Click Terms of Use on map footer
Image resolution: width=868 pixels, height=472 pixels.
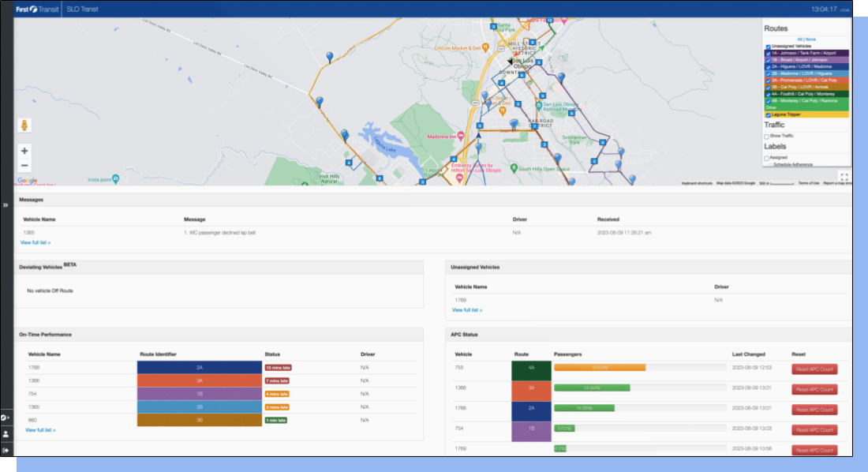coord(809,183)
